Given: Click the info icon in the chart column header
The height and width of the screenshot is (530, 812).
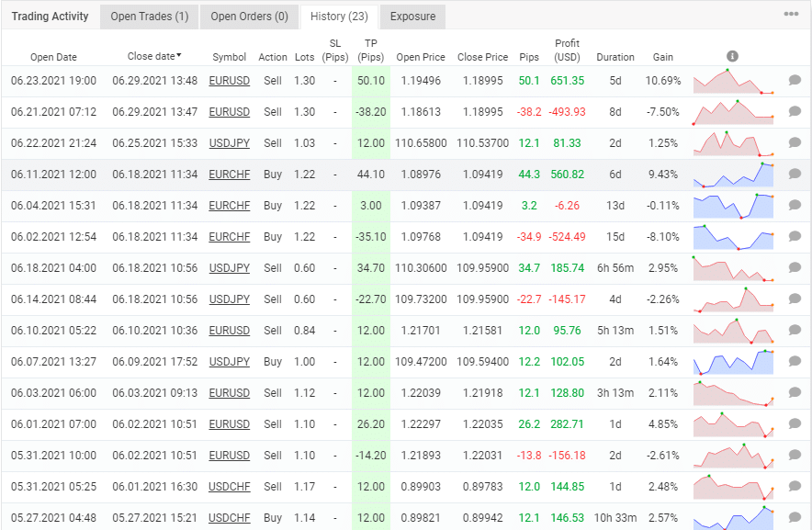Looking at the screenshot, I should [x=732, y=55].
